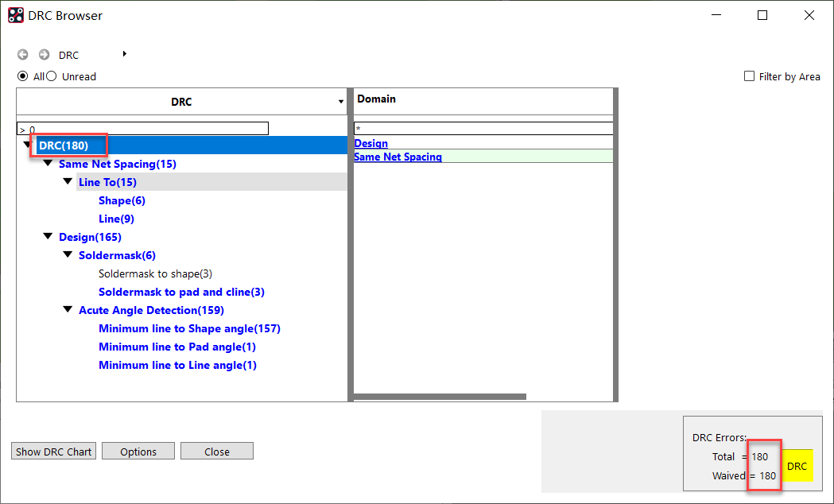Select the All radio button
The width and height of the screenshot is (834, 504).
pos(23,76)
